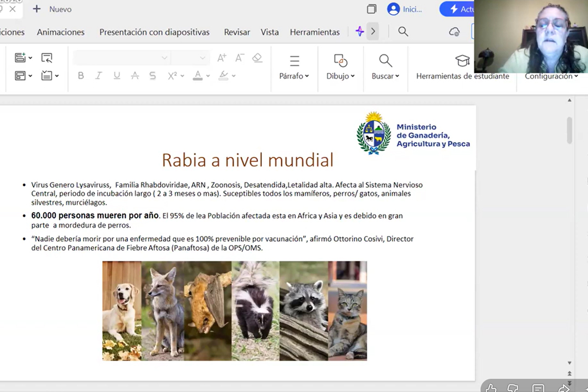588x392 pixels.
Task: Toggle italic formatting
Action: pos(99,76)
